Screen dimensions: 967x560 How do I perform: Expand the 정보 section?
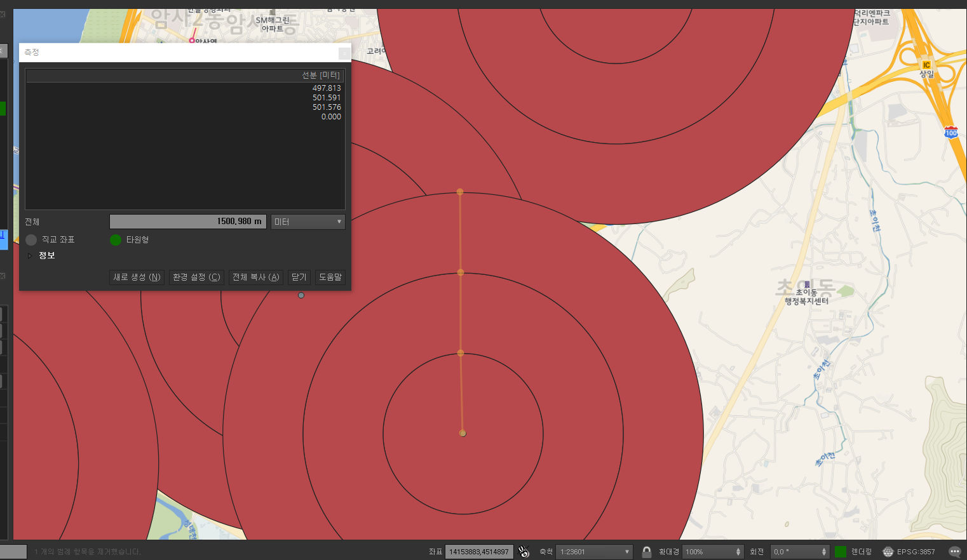coord(30,256)
